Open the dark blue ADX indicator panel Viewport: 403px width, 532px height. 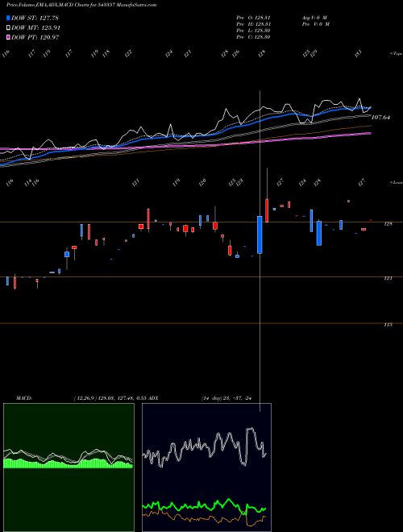tap(206, 468)
